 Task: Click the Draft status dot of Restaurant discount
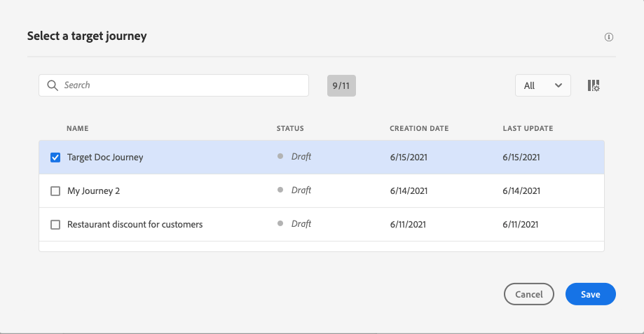(x=280, y=224)
